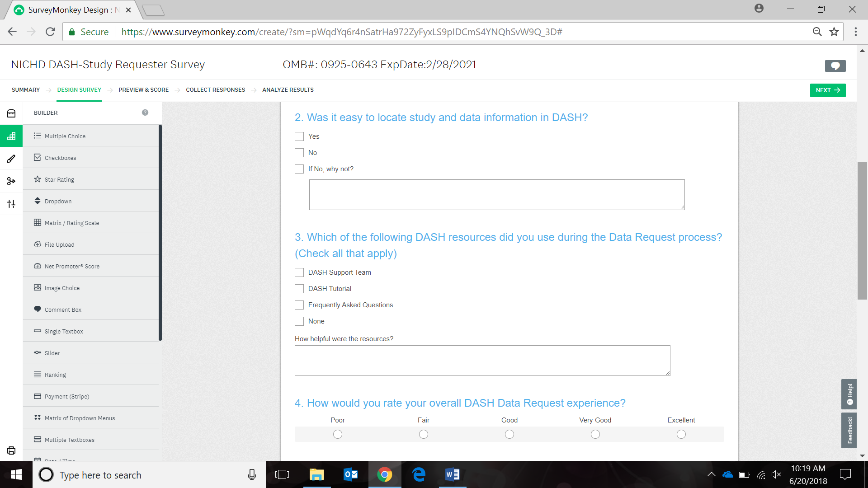Select the Builder bar-chart sidebar icon

tap(11, 136)
